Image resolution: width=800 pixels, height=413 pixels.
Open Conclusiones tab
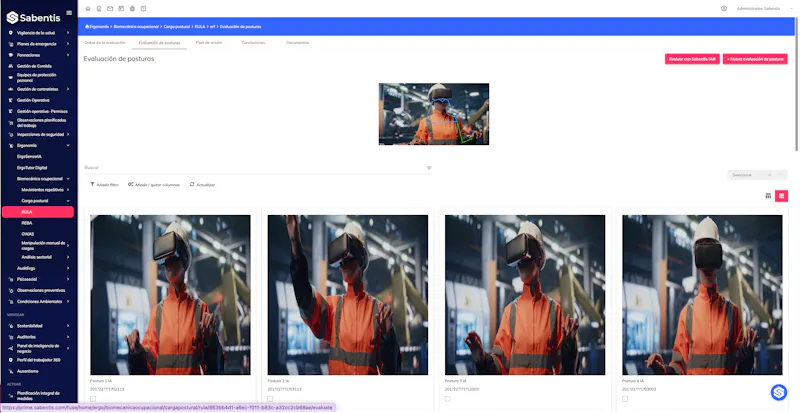point(253,43)
